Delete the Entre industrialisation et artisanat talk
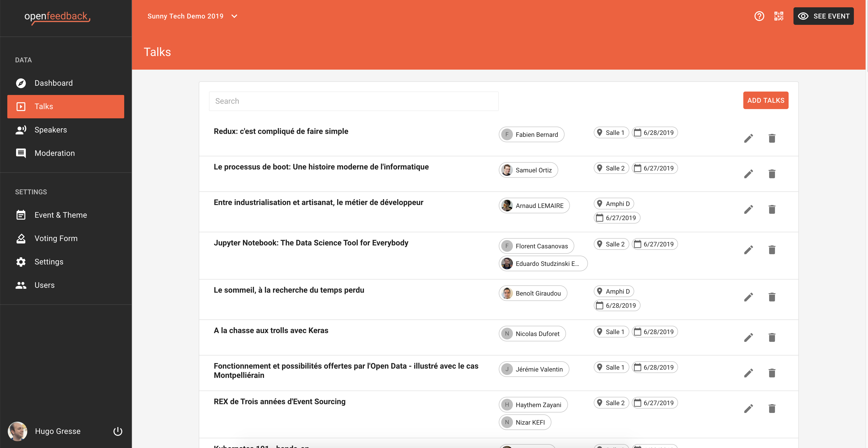Screen dimensions: 868x448 (772, 210)
